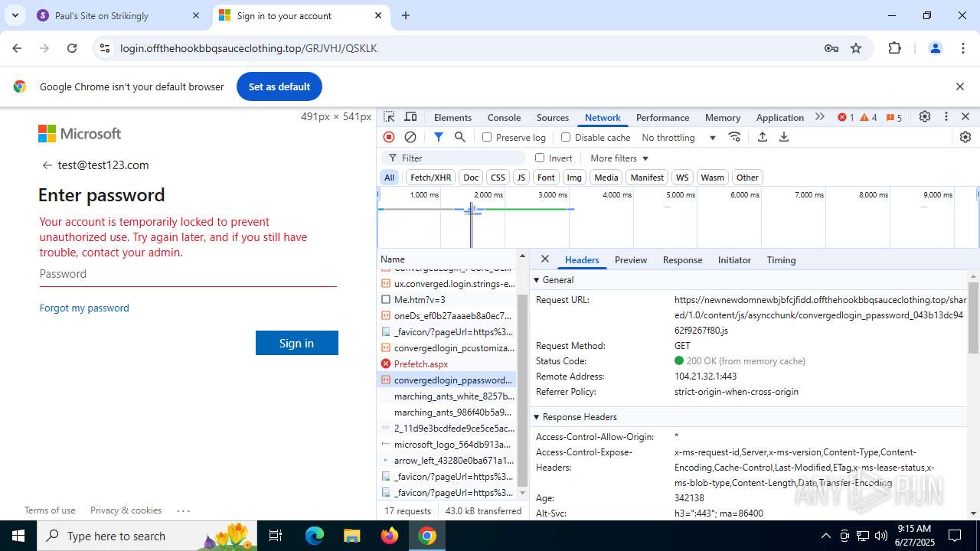This screenshot has height=551, width=980.
Task: Open the Preview tab of request
Action: pos(631,260)
